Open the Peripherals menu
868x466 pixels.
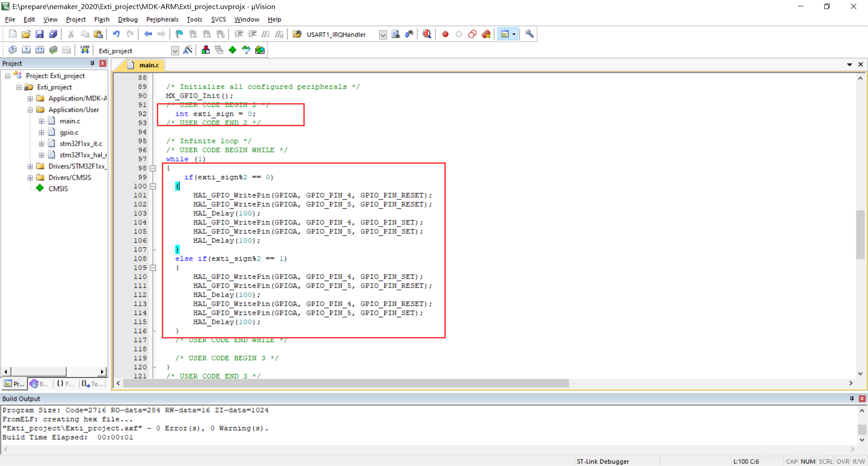pyautogui.click(x=162, y=19)
